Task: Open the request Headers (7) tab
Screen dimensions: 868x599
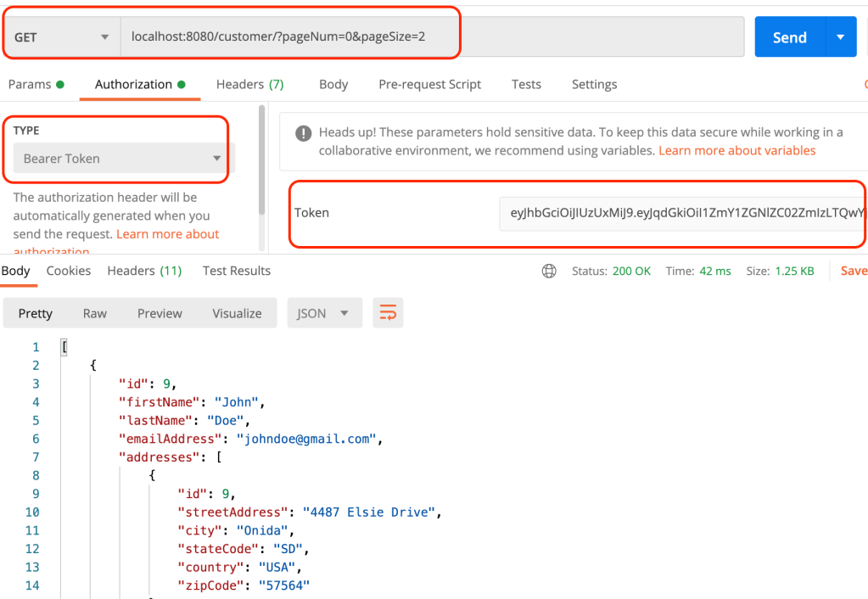Action: pyautogui.click(x=249, y=84)
